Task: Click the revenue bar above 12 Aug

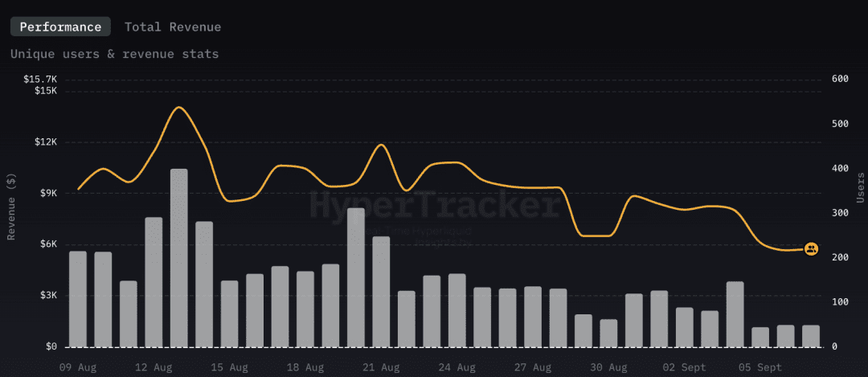Action: 154,282
